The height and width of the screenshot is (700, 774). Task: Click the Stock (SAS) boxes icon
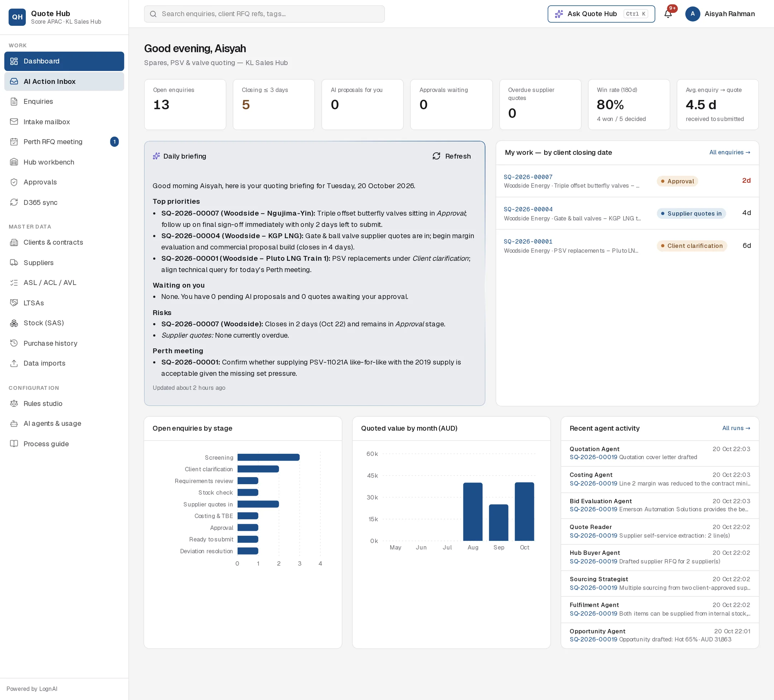click(14, 323)
